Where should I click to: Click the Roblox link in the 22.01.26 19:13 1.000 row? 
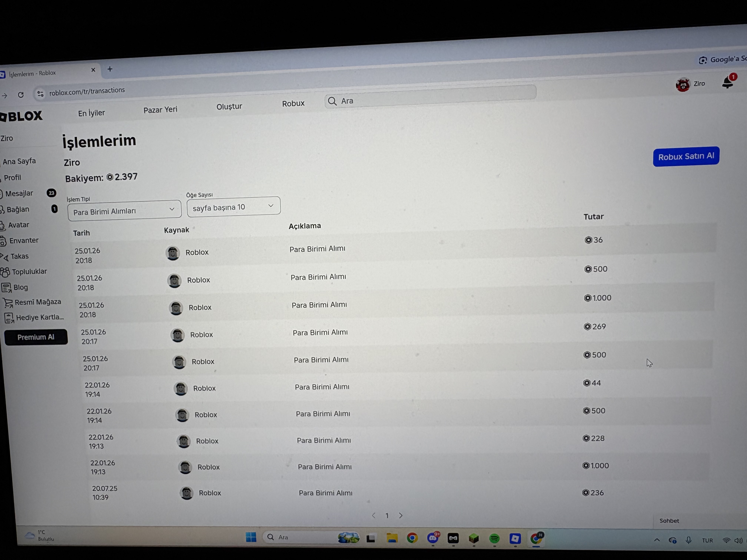click(x=209, y=467)
